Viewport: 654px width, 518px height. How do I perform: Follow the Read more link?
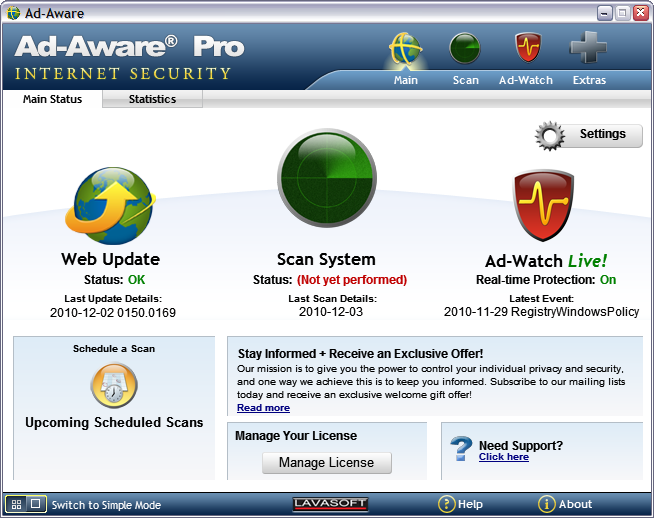pyautogui.click(x=263, y=408)
